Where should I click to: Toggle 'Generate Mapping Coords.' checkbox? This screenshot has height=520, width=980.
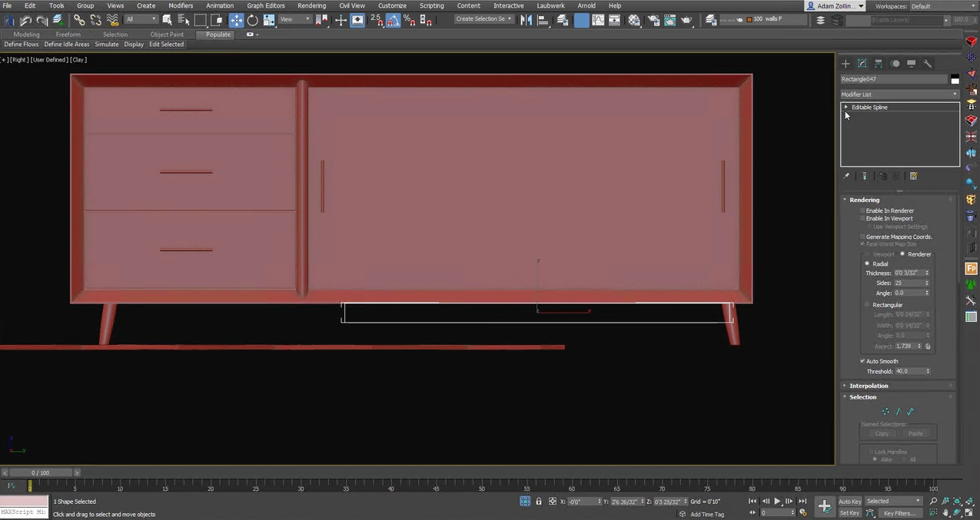(x=863, y=237)
